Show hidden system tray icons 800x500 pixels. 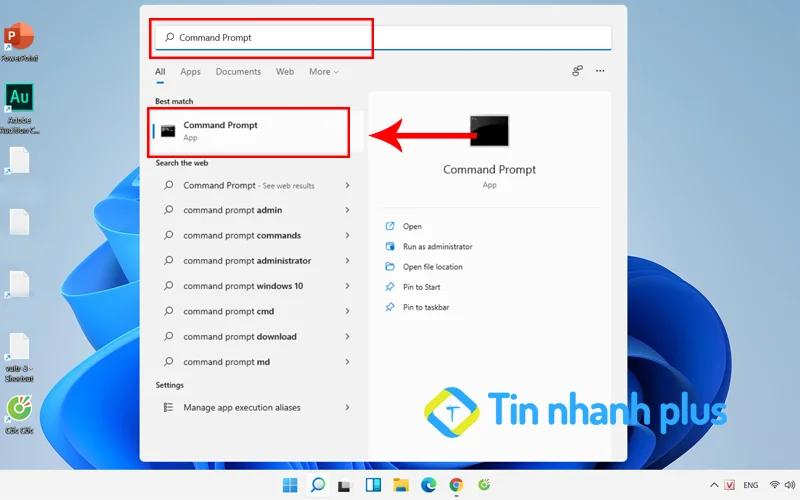click(714, 485)
